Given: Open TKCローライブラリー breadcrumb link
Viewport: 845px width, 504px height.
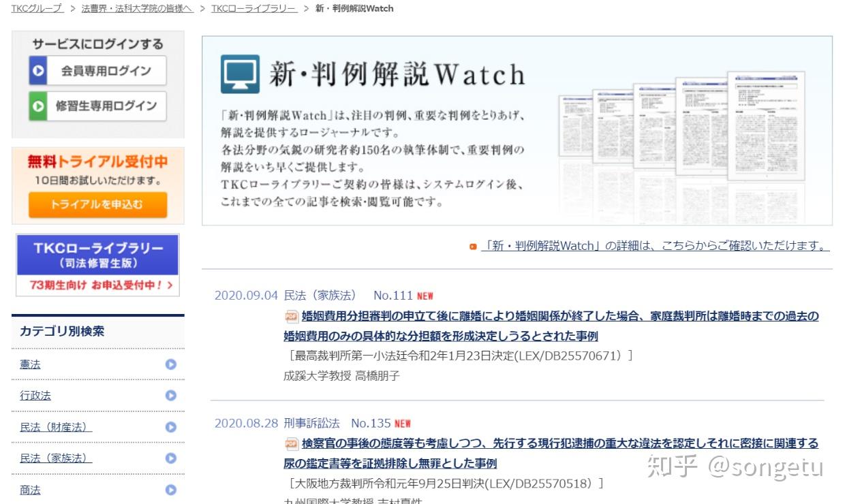Looking at the screenshot, I should pyautogui.click(x=254, y=9).
